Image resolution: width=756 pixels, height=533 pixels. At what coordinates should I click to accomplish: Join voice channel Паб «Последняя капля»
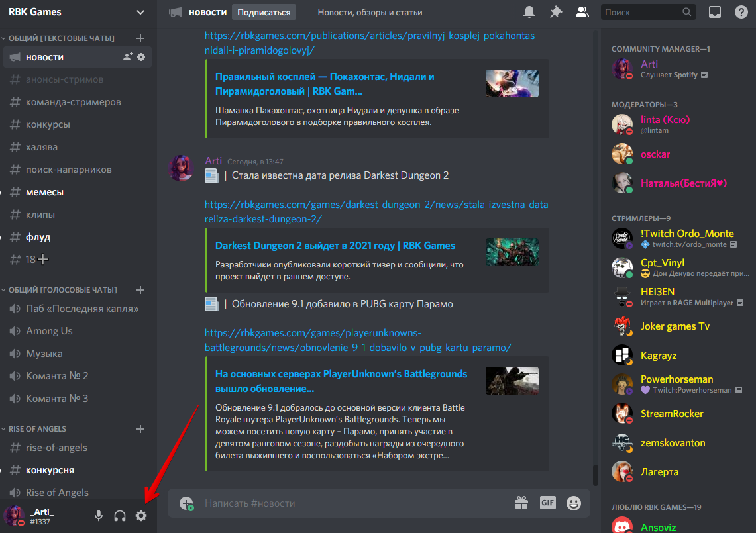pyautogui.click(x=77, y=309)
